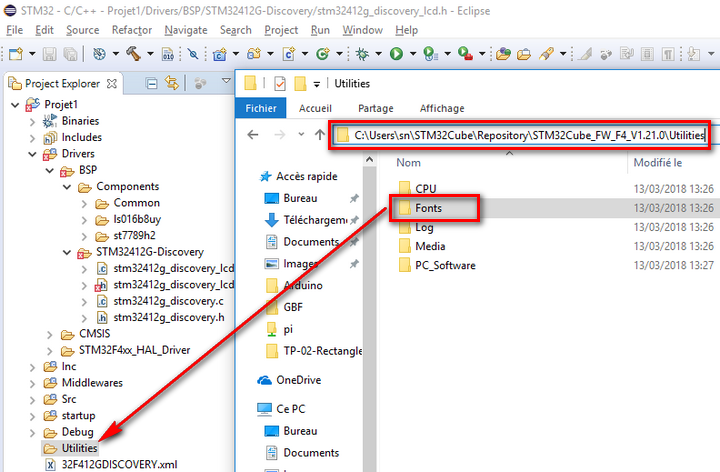Click the Up arrow in the Utilities window
Image resolution: width=720 pixels, height=472 pixels.
pos(320,135)
